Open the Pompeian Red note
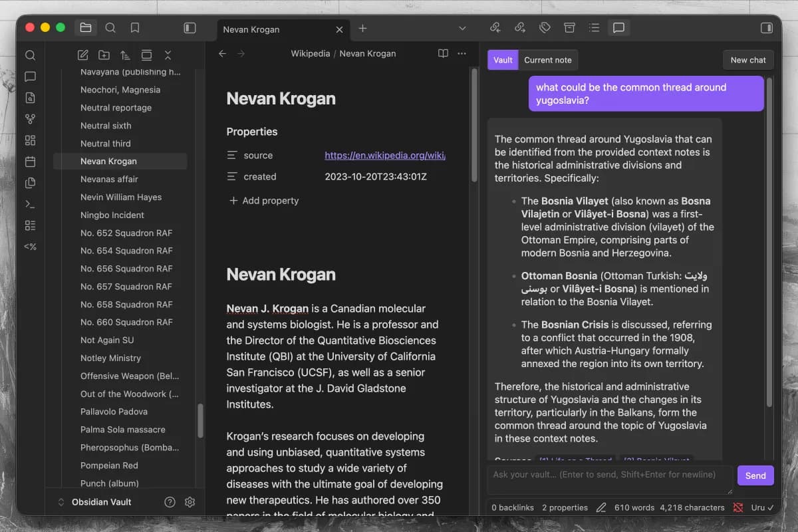The height and width of the screenshot is (532, 798). pos(109,465)
